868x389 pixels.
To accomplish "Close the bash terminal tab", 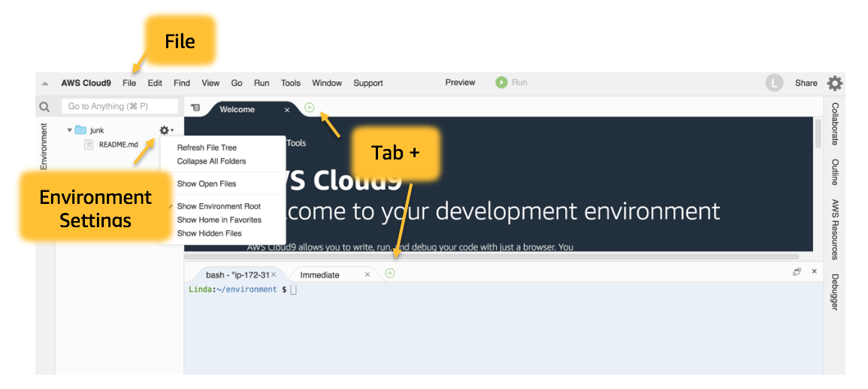I will [x=274, y=275].
